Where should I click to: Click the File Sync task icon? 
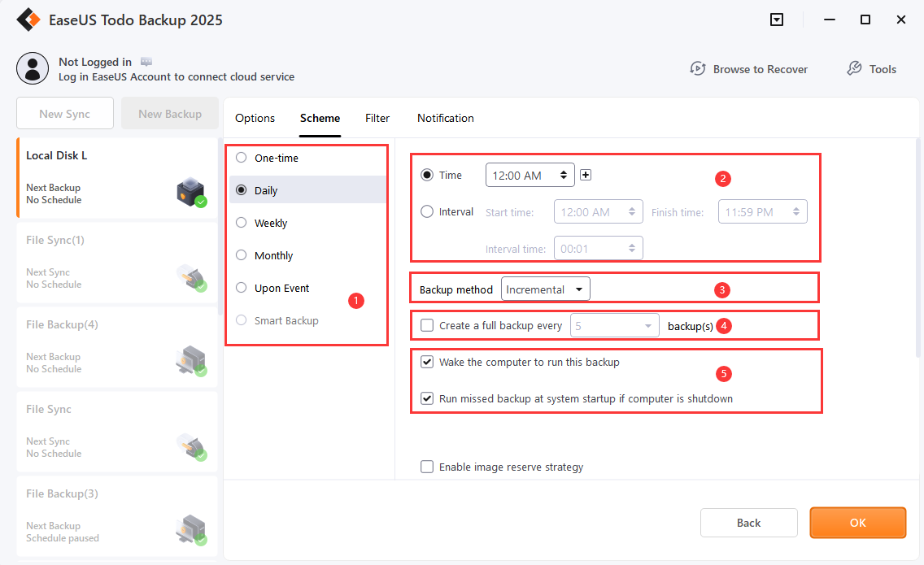click(191, 446)
